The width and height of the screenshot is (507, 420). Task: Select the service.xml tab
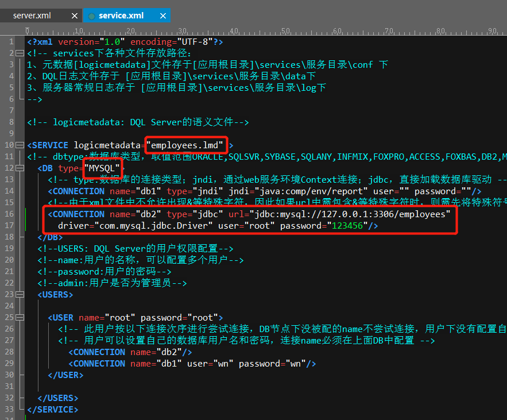click(121, 16)
